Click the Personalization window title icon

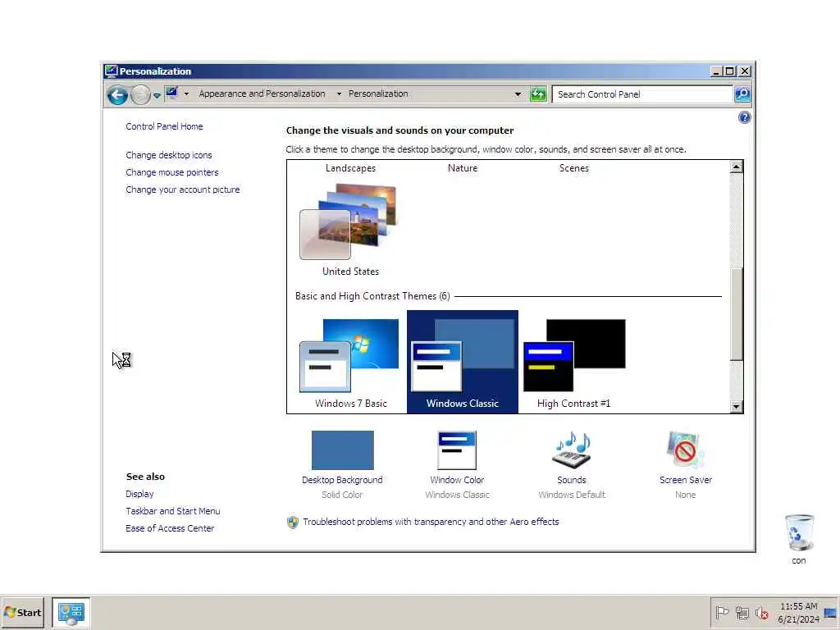click(111, 71)
